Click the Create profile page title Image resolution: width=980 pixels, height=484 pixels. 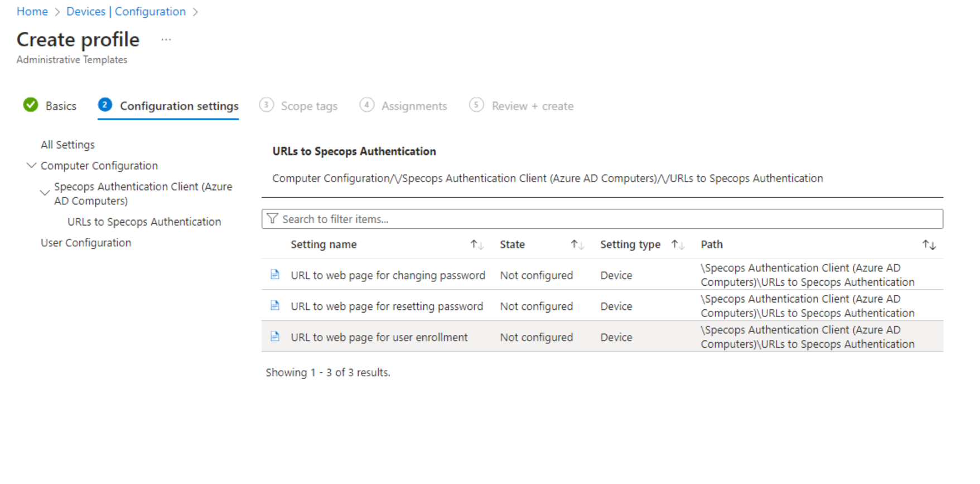78,40
